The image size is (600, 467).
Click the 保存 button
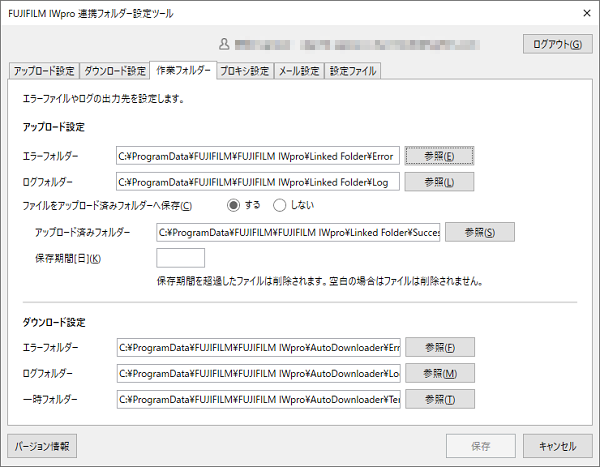point(481,446)
